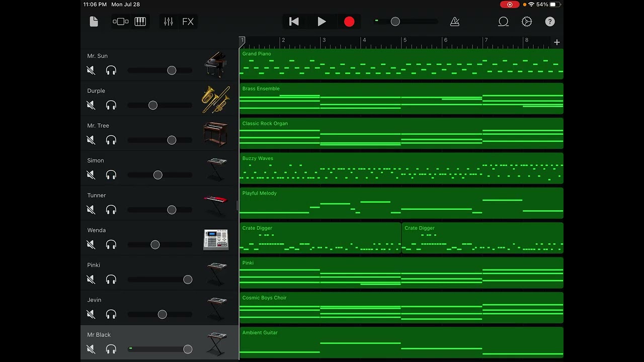This screenshot has width=644, height=362.
Task: Start playback with the Play button
Action: tap(321, 22)
